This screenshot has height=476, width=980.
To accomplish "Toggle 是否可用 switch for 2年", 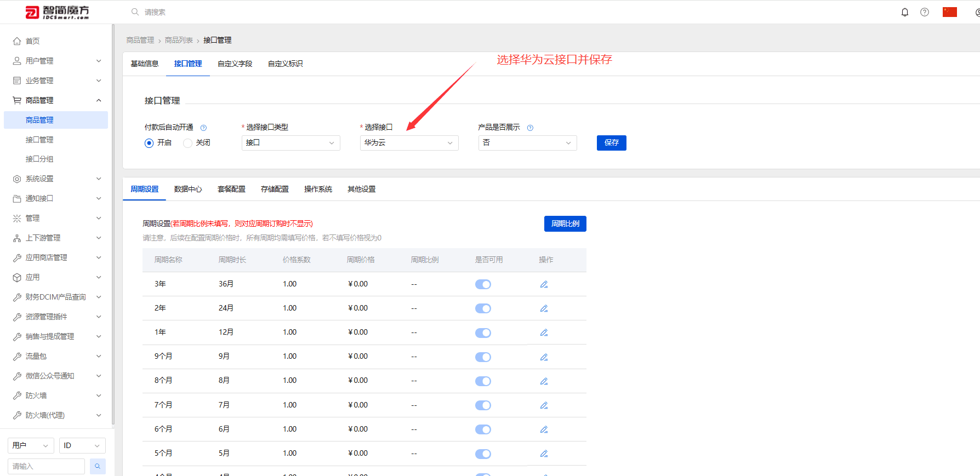I will point(483,308).
